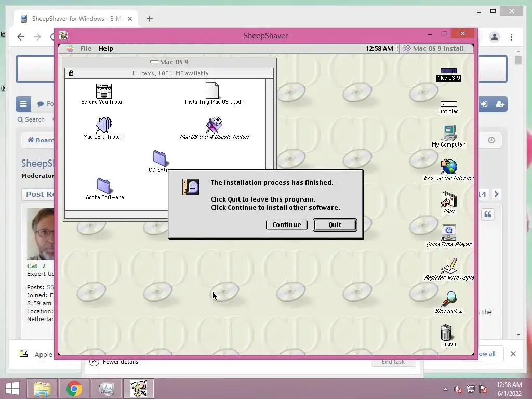Dismiss the download bar with X
The width and height of the screenshot is (532, 399).
click(513, 354)
